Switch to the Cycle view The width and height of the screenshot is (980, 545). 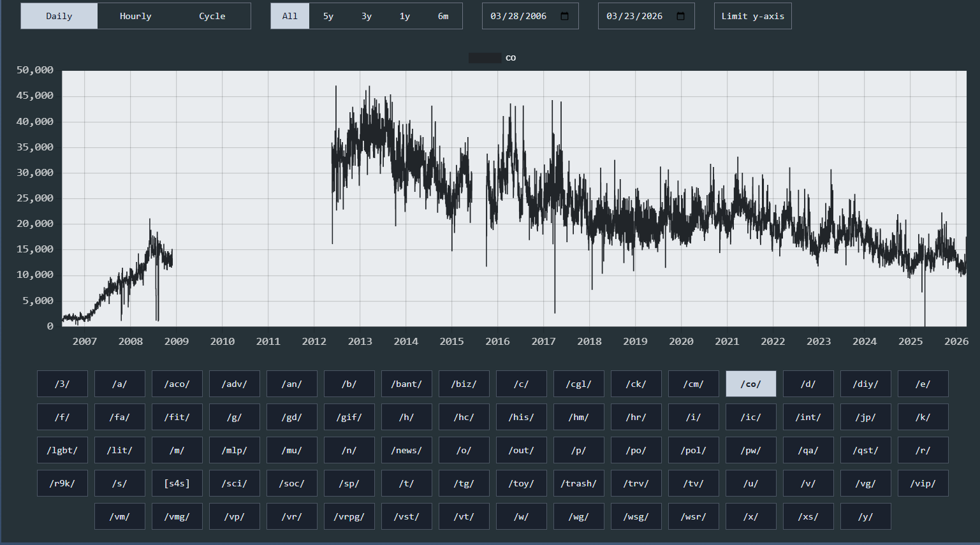click(212, 16)
